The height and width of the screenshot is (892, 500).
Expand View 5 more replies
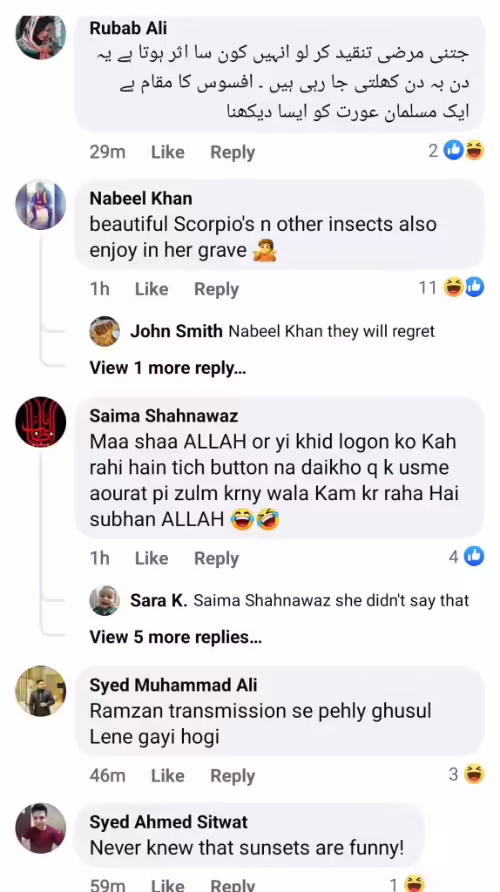[x=176, y=637]
